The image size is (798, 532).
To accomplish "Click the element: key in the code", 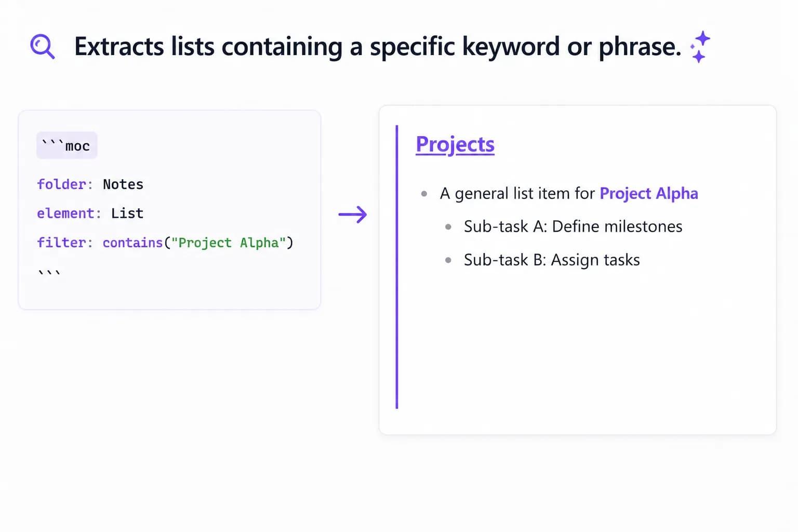I will click(x=69, y=214).
